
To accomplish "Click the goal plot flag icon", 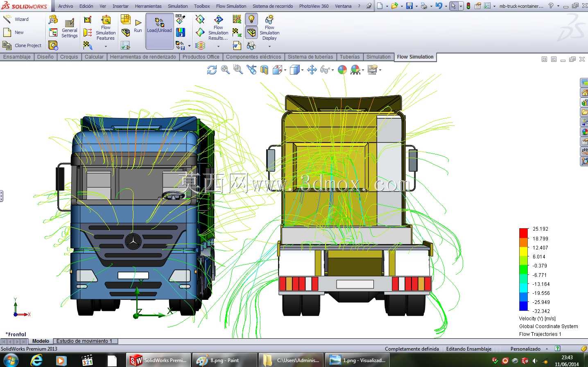I will pos(237,32).
